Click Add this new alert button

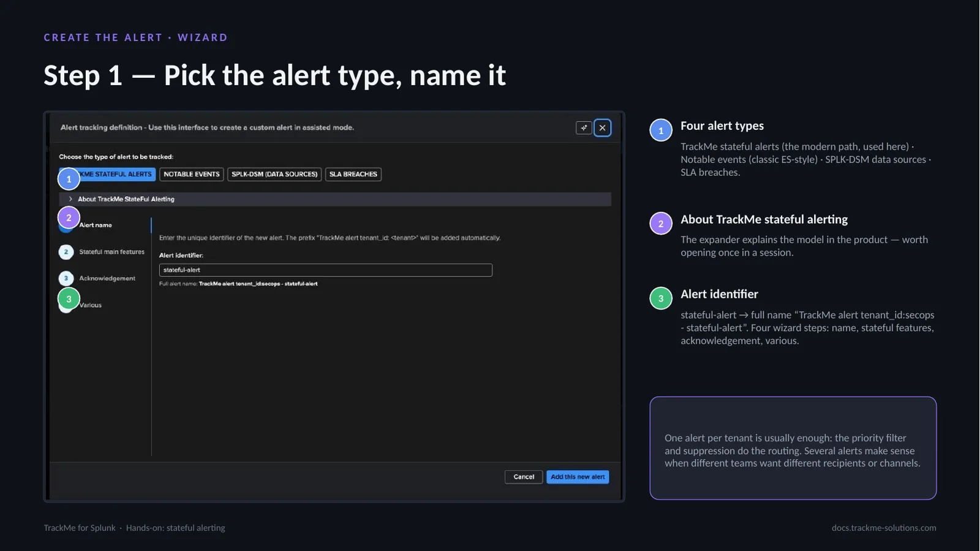point(578,477)
